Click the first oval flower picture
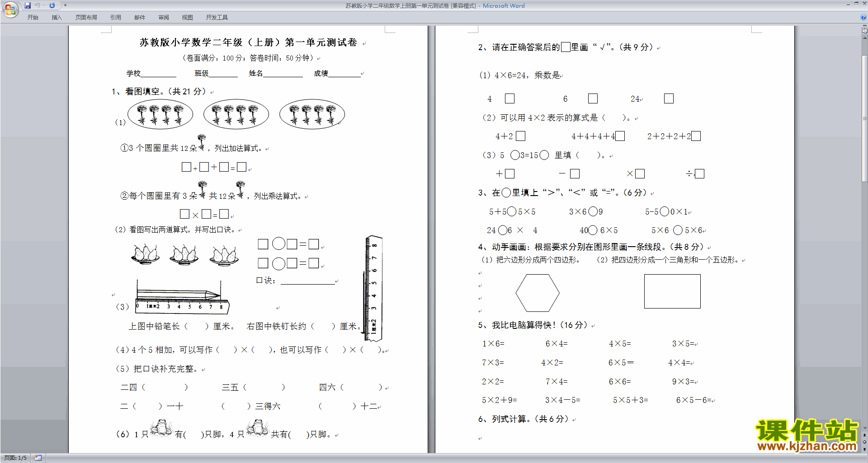868x463 pixels. (160, 114)
